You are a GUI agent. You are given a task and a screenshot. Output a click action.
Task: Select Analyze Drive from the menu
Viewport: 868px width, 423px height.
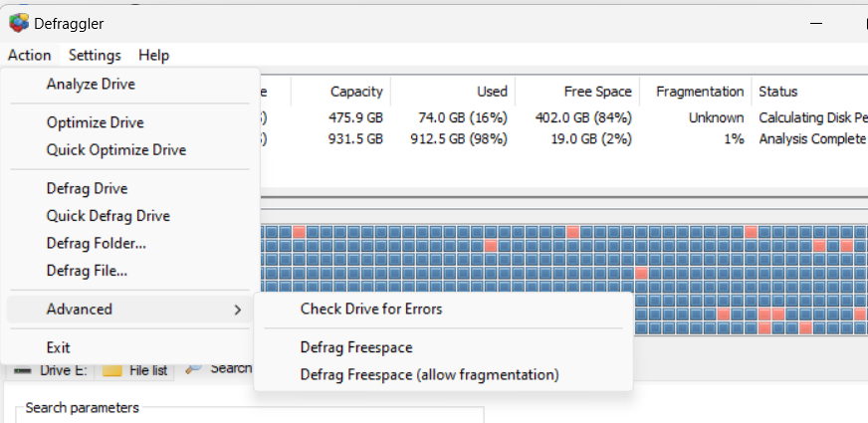(91, 84)
